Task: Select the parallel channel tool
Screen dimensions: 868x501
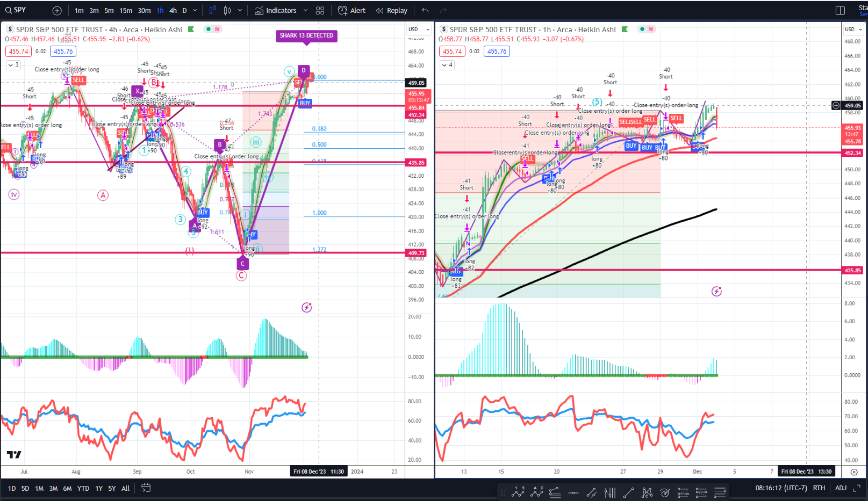Action: click(x=592, y=491)
